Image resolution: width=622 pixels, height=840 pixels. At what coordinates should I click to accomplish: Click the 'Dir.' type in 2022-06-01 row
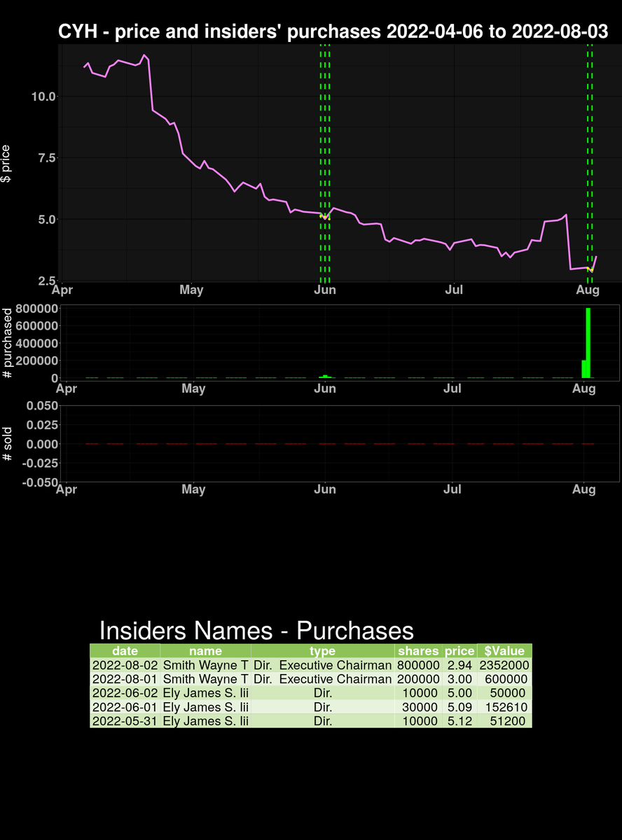click(322, 706)
